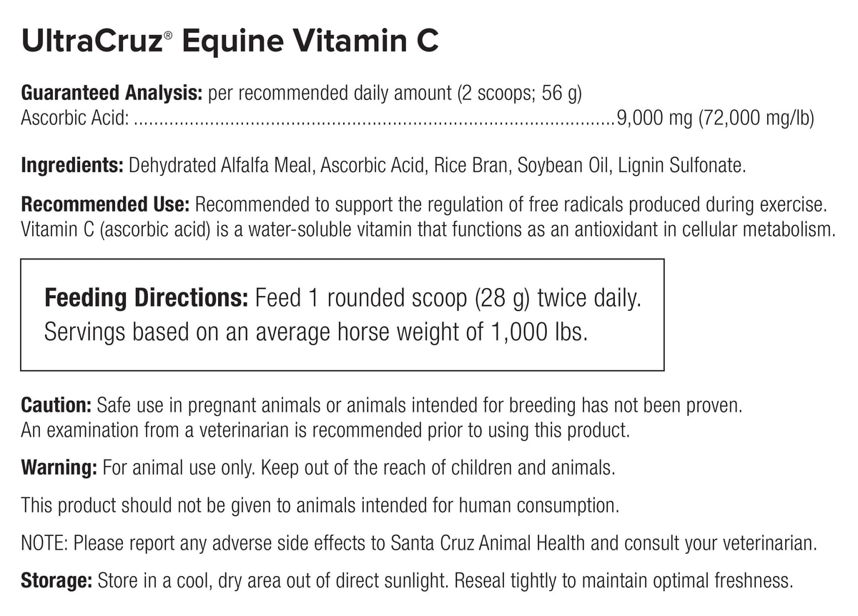858x616 pixels.
Task: Click the NOTE about adverse side effects
Action: coord(418,542)
